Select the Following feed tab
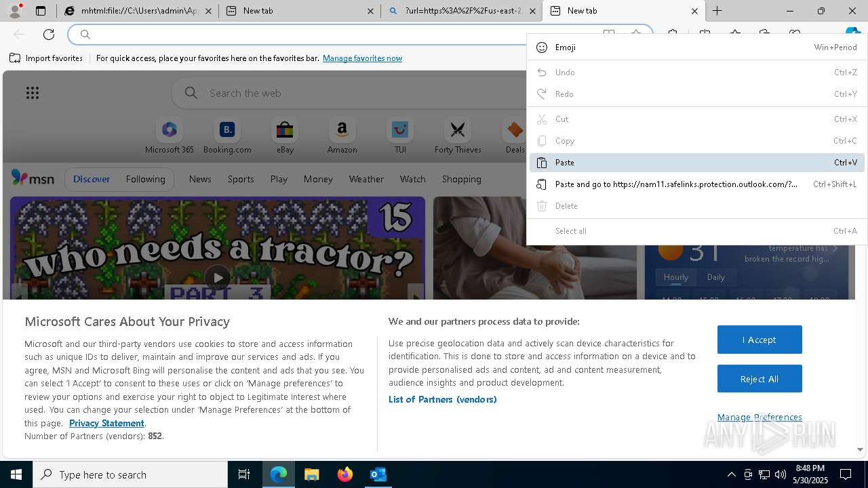This screenshot has width=868, height=488. (x=145, y=179)
